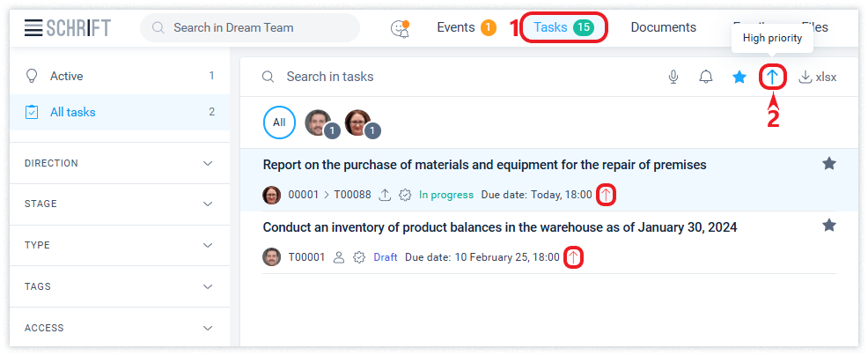Click the upload icon on task T00088
Viewport: 868px width, 356px height.
tap(385, 195)
